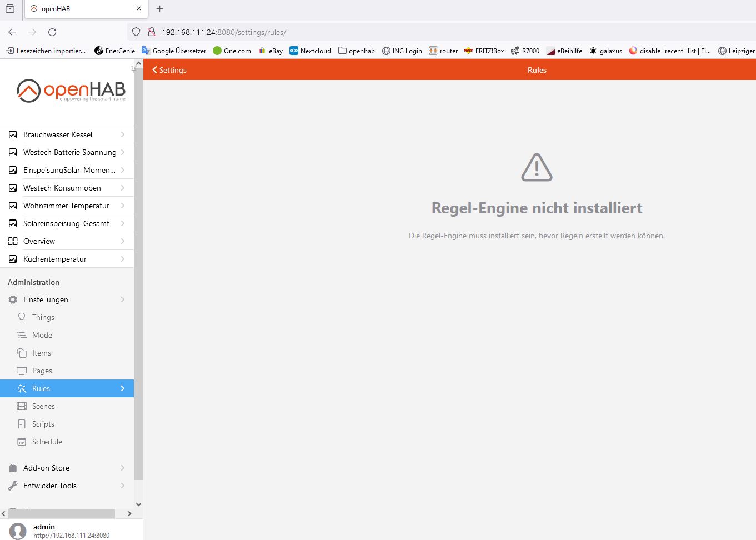Reload the page with browser refresh
Screen dimensions: 756x540
click(x=52, y=32)
